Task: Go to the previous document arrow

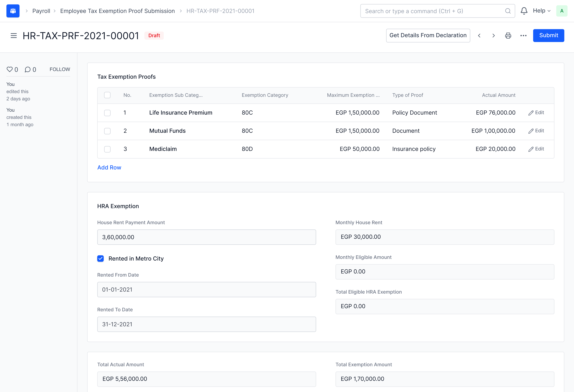Action: pos(479,36)
